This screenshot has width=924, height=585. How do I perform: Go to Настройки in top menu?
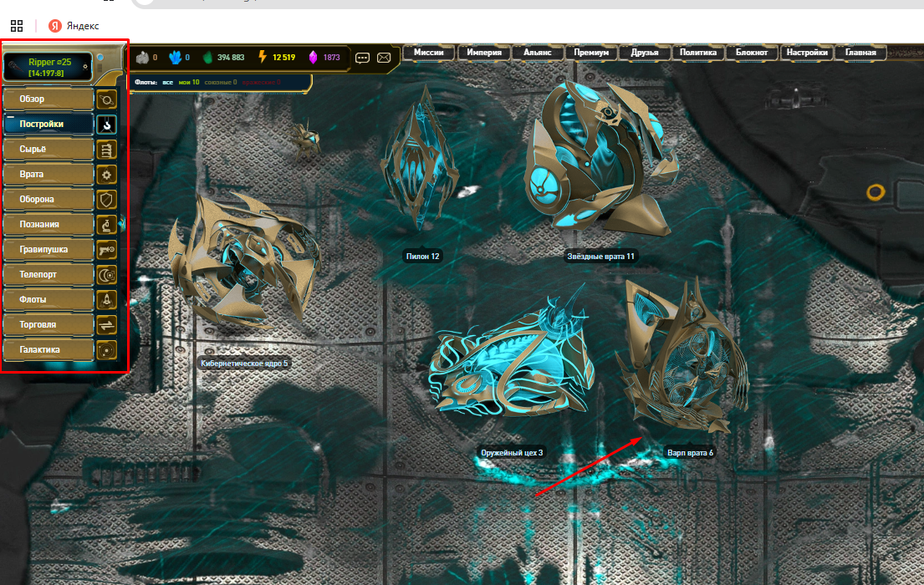coord(808,53)
